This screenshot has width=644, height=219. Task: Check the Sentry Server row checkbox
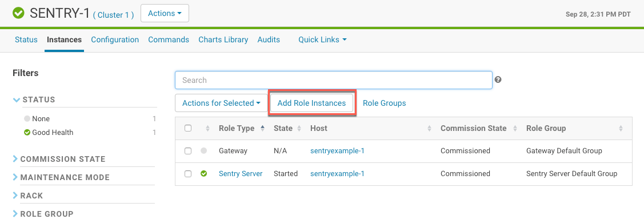[188, 174]
